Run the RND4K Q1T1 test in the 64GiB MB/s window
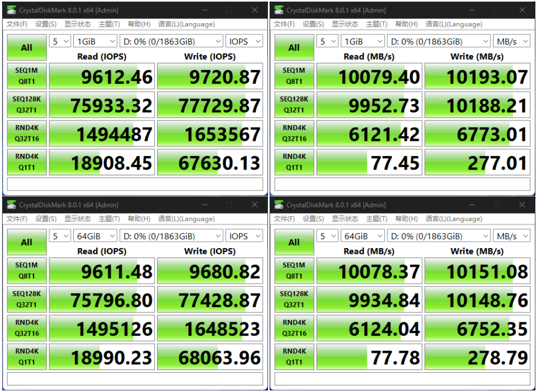The image size is (537, 392). [x=294, y=357]
